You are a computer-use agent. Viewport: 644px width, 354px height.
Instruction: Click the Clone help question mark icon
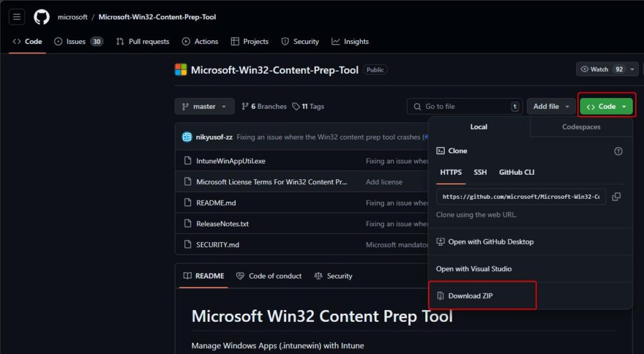618,151
